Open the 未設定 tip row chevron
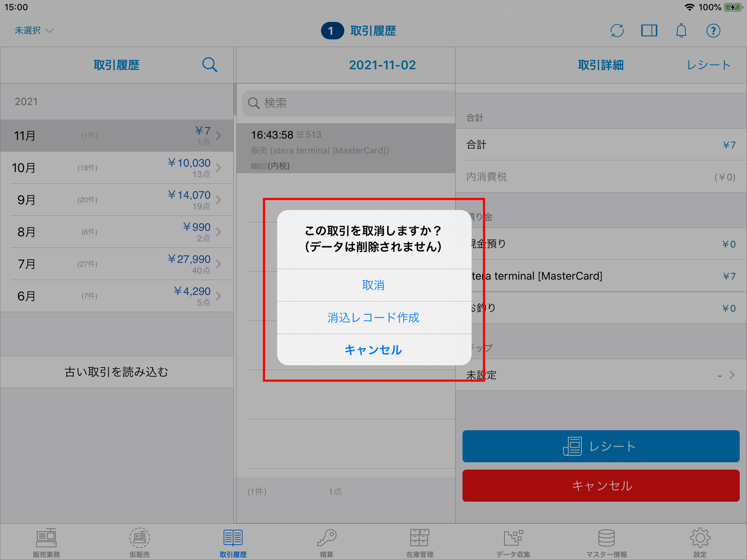Screen dimensions: 747x560 (732, 375)
